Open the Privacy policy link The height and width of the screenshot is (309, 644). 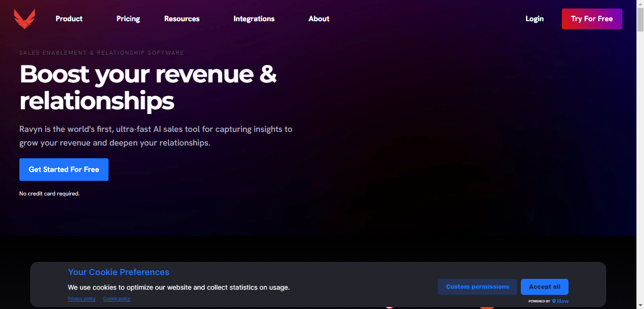coord(82,299)
